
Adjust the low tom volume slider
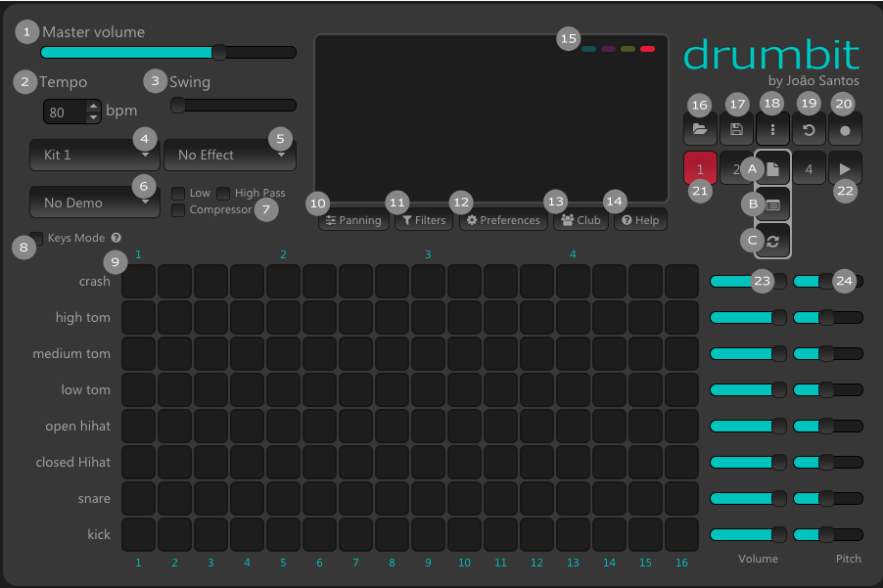(748, 389)
